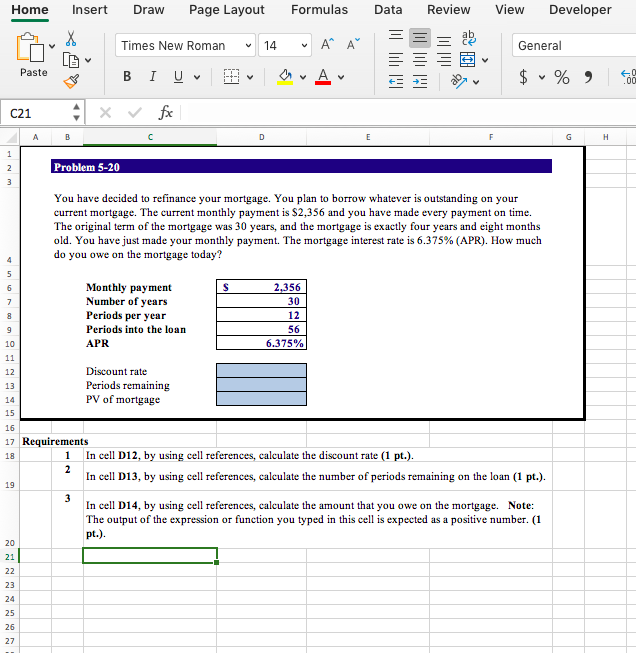
Task: Apply the Borders icon
Action: tap(232, 77)
